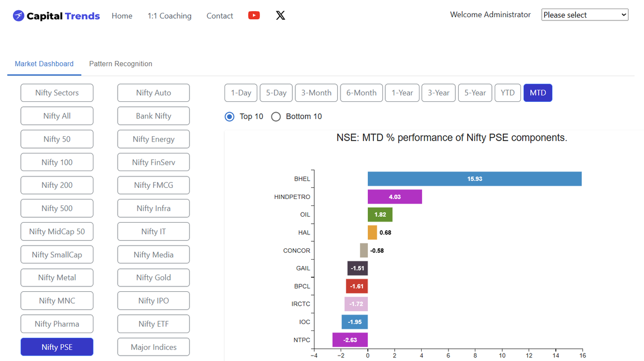Open the X social media icon
Viewport: 644px width, 361px height.
click(x=280, y=16)
